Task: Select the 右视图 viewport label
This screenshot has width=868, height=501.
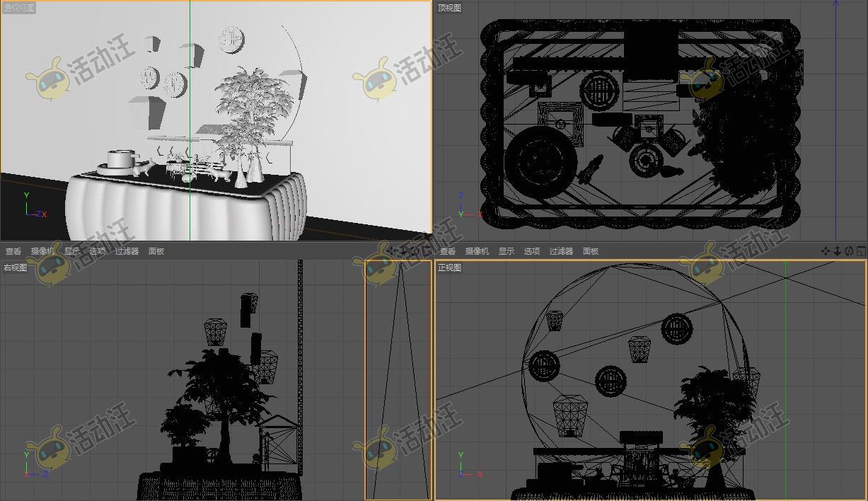Action: [15, 267]
